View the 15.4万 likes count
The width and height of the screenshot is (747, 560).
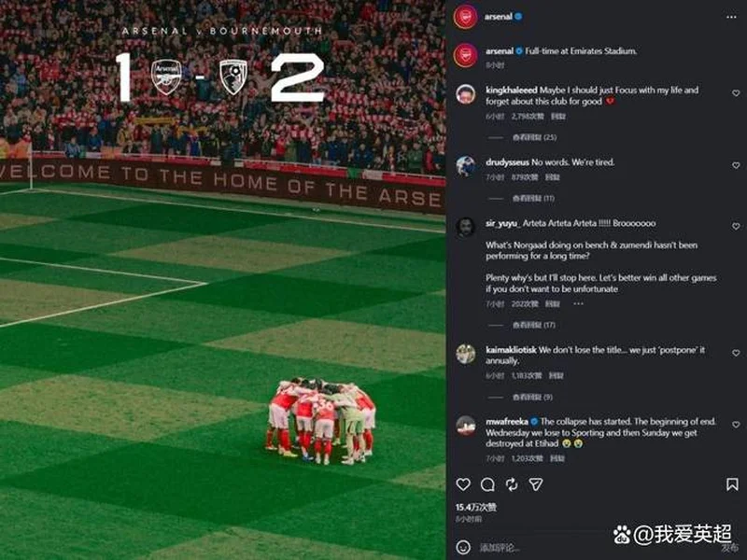(x=476, y=507)
